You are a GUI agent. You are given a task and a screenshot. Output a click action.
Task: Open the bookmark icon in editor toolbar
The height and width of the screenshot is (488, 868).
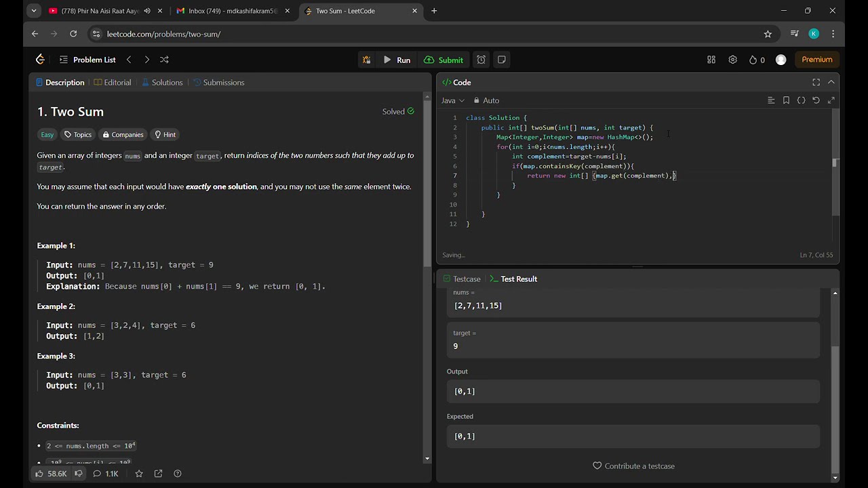(786, 100)
